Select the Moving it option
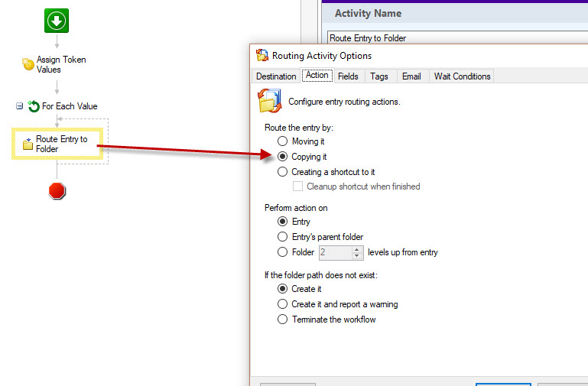Viewport: 588px width, 386px height. tap(282, 141)
